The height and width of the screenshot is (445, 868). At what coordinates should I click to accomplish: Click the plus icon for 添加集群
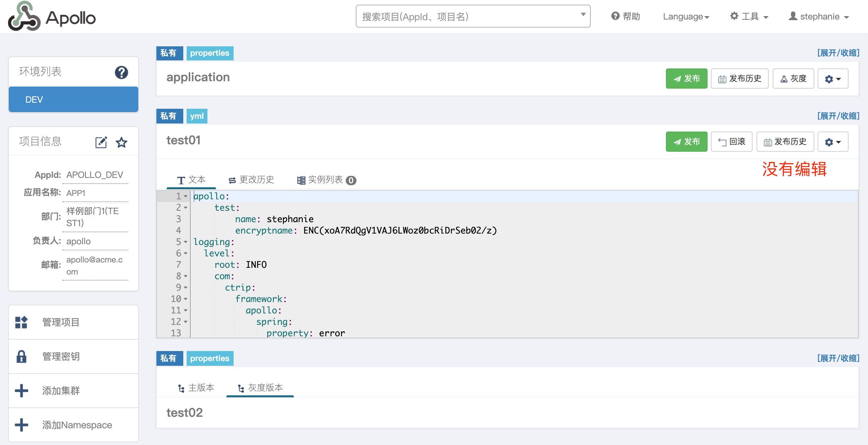[x=21, y=390]
